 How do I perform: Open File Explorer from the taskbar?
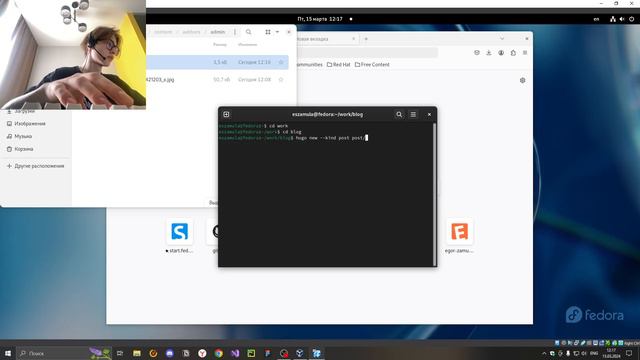pos(137,353)
